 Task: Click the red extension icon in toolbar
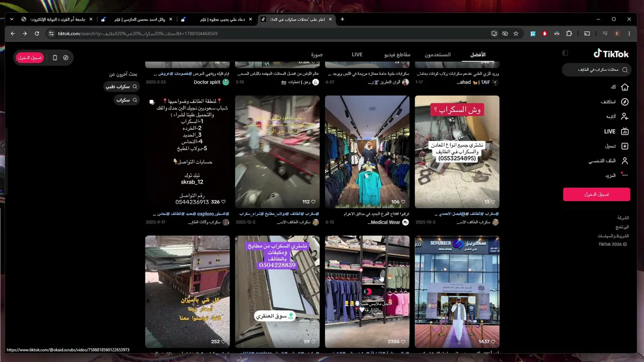pyautogui.click(x=545, y=34)
